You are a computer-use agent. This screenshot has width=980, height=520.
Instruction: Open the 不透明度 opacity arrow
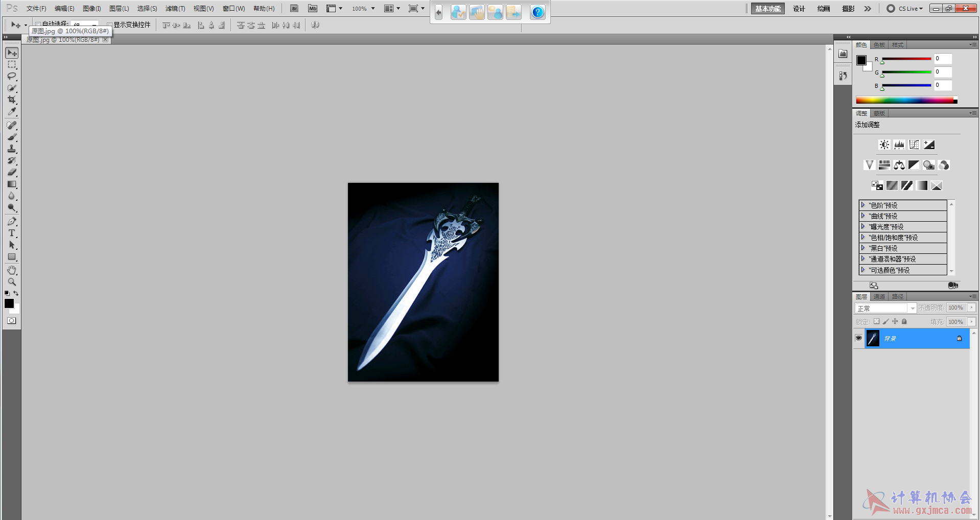[972, 308]
